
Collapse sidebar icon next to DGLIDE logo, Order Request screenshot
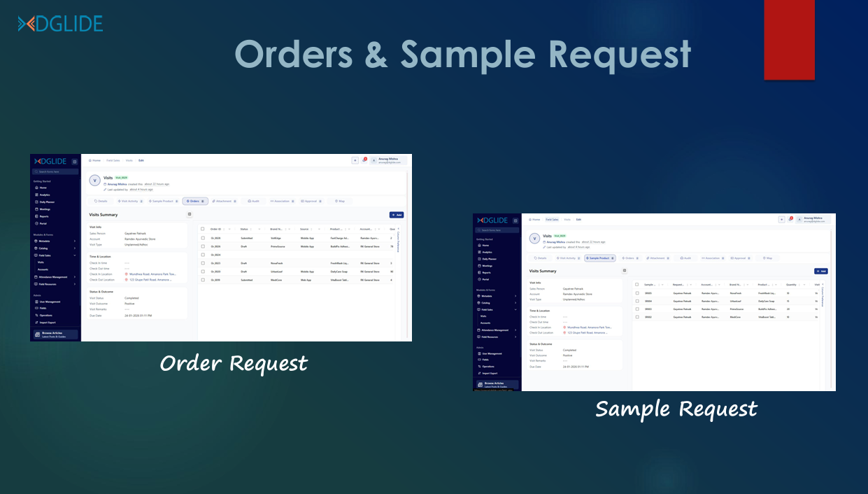click(x=75, y=162)
